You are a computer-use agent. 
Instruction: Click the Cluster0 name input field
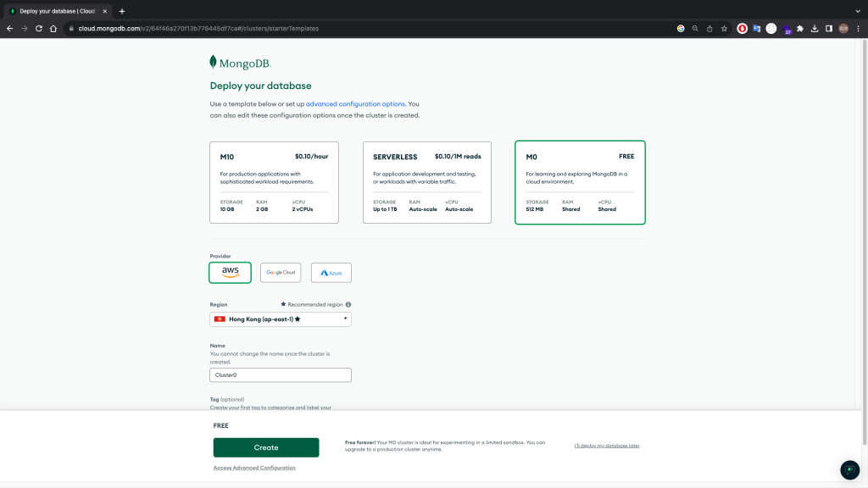[281, 375]
